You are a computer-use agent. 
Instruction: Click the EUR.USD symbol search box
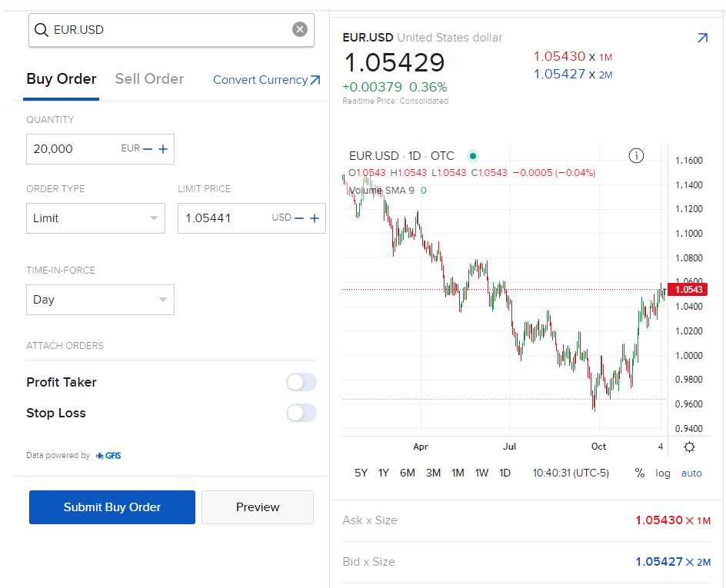pos(172,30)
